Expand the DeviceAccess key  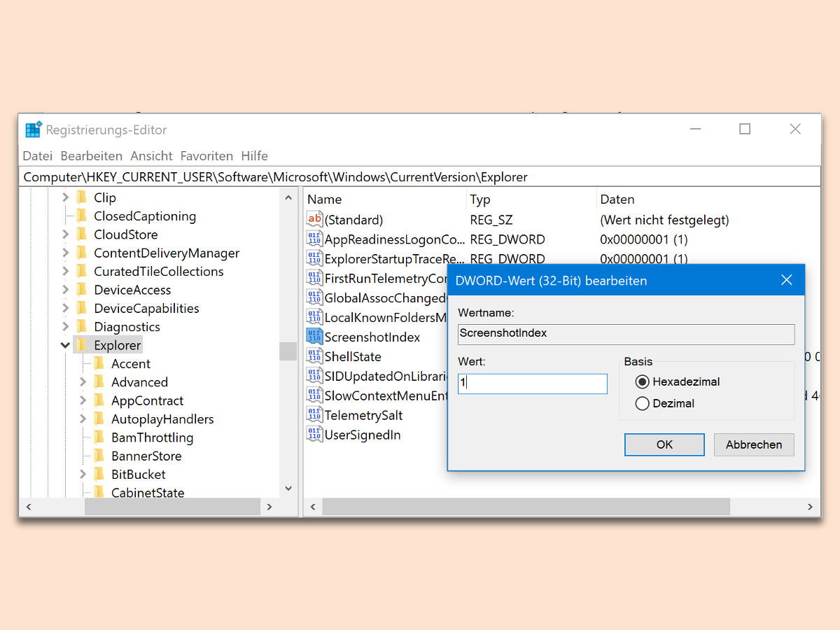pos(65,290)
